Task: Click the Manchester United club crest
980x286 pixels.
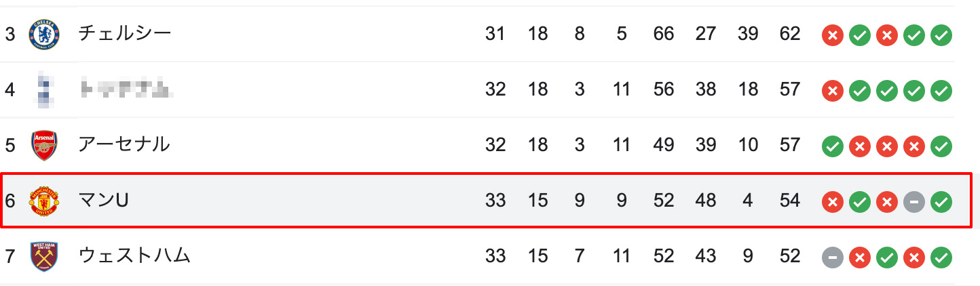Action: pyautogui.click(x=44, y=201)
